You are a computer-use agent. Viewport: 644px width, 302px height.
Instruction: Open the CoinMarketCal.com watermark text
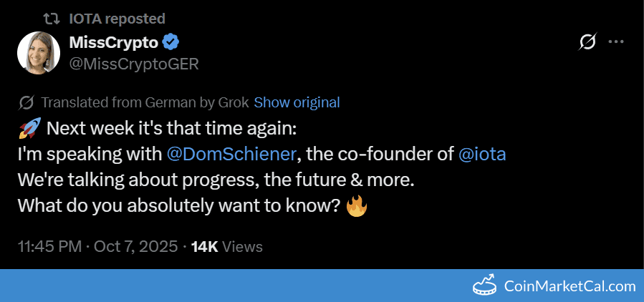(569, 286)
